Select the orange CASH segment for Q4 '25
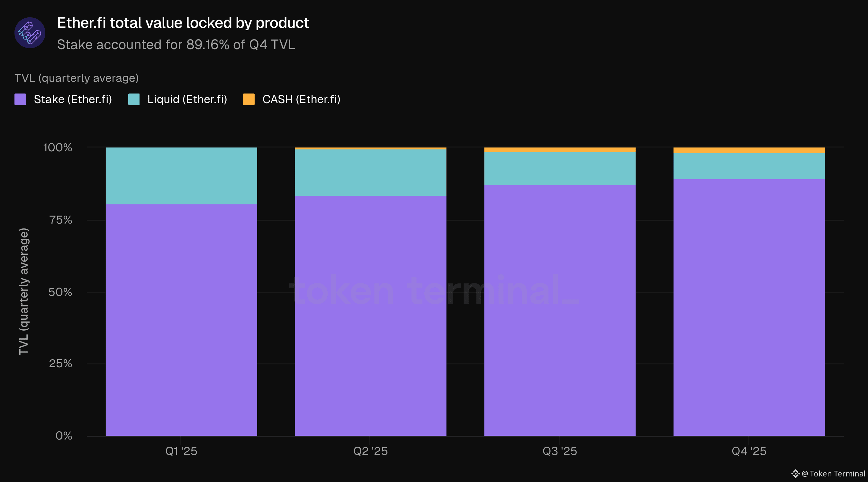Screen dimensions: 868x482 [x=749, y=151]
